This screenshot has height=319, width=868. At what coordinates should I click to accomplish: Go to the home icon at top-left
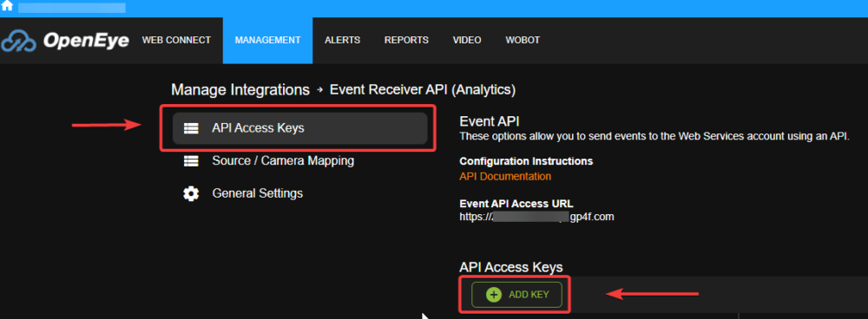pos(7,7)
